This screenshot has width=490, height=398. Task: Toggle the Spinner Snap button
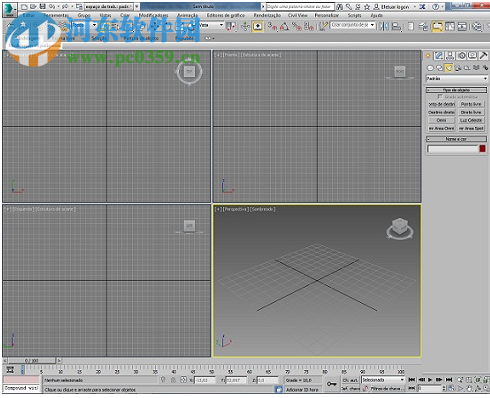(308, 26)
